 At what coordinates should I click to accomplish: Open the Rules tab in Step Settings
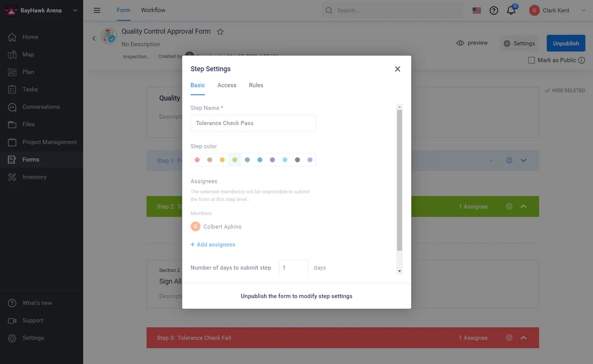click(x=256, y=86)
